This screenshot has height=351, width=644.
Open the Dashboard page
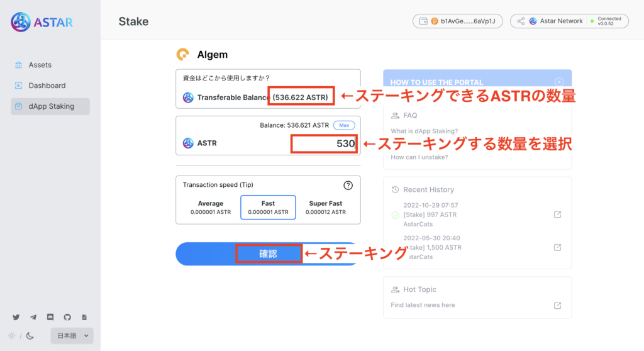50,86
